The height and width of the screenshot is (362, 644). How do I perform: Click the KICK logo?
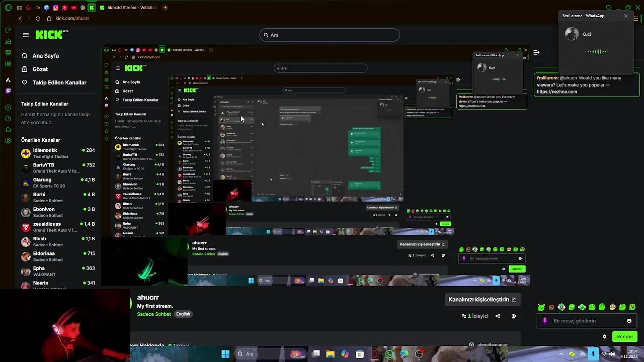coord(52,35)
